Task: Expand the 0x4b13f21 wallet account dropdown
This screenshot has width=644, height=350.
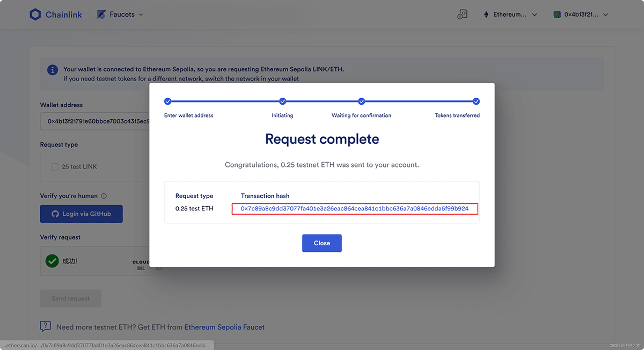Action: [606, 14]
